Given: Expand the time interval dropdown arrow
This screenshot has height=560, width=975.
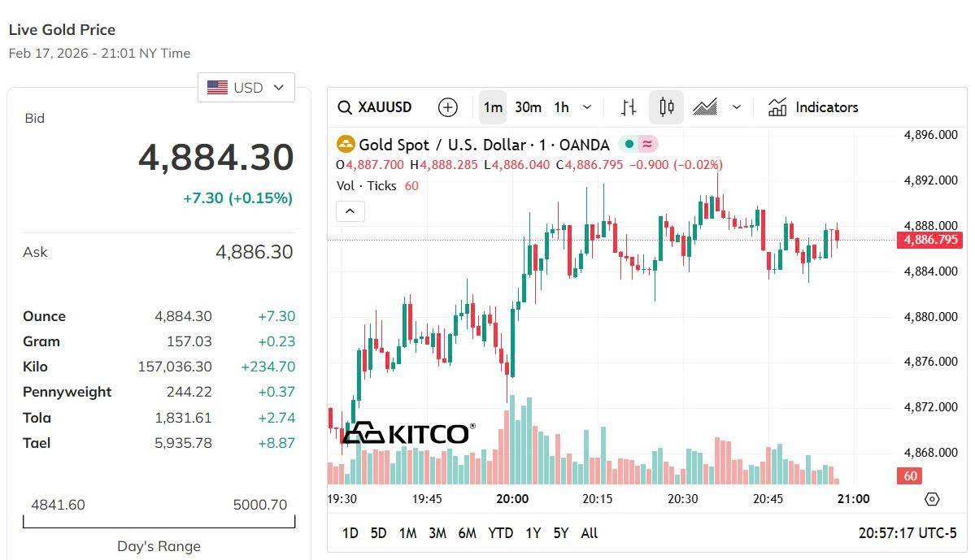Looking at the screenshot, I should [x=587, y=107].
